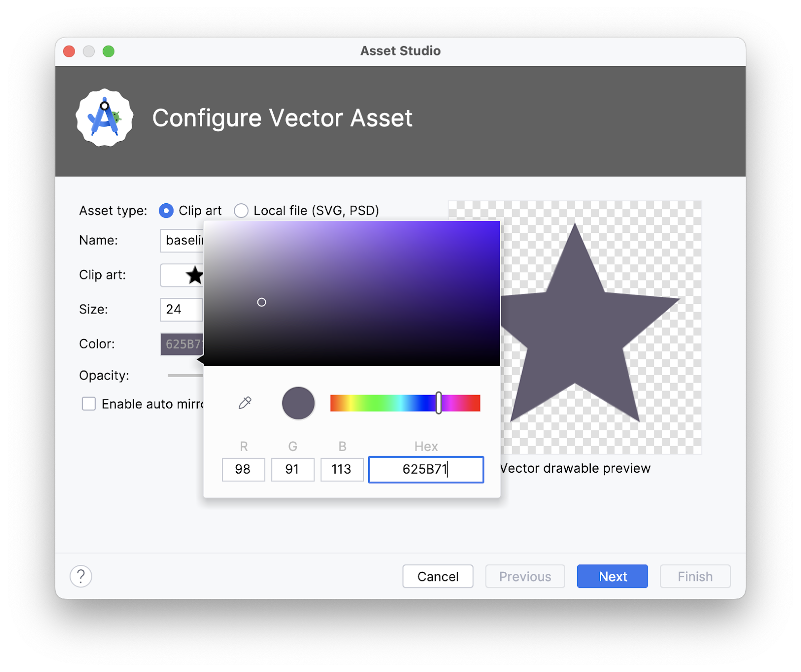
Task: Click the Android Studio logo in header
Action: pos(105,118)
